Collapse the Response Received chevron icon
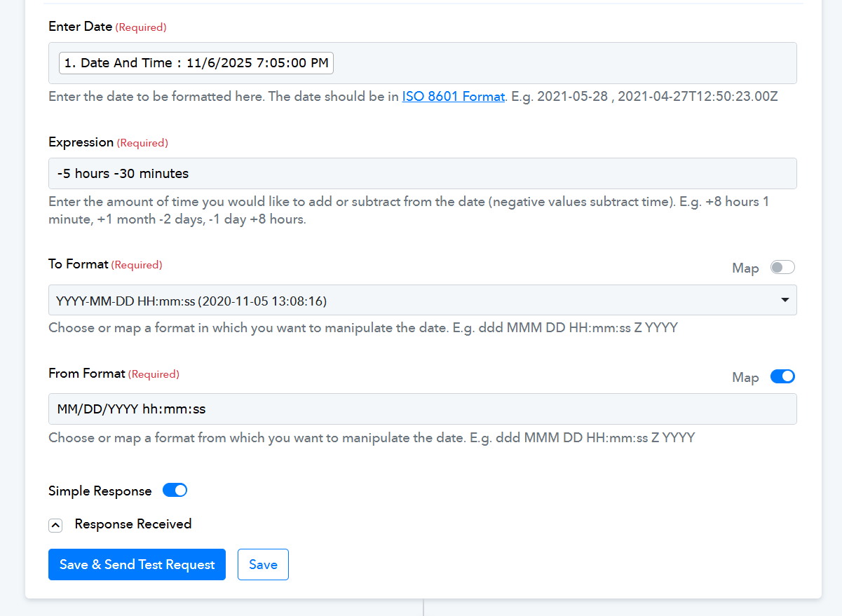Screen dimensions: 842x616 [55, 525]
